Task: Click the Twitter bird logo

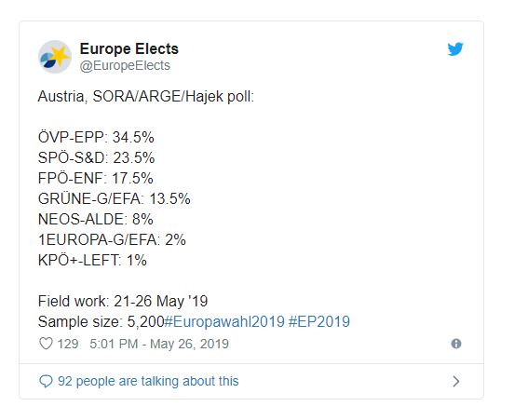Action: coord(455,49)
